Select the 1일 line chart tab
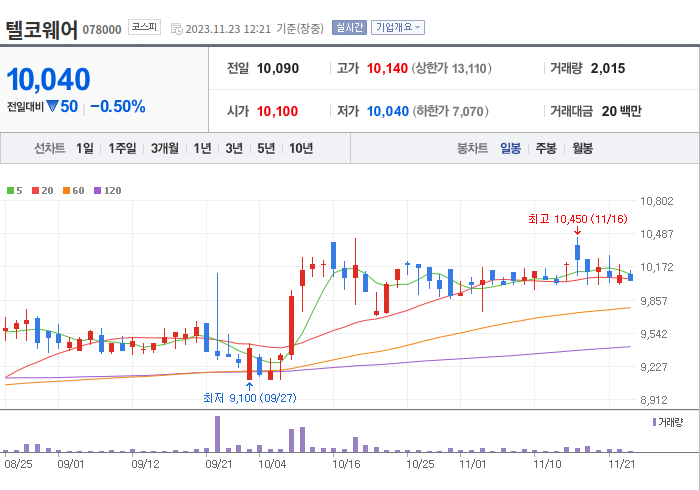 point(85,148)
